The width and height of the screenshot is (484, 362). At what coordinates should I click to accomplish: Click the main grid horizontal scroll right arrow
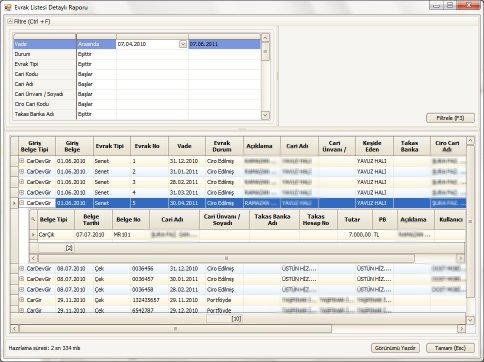click(x=461, y=329)
